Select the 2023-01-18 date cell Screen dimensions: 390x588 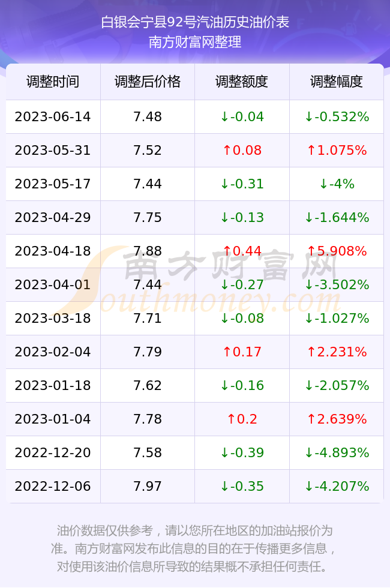(x=53, y=385)
